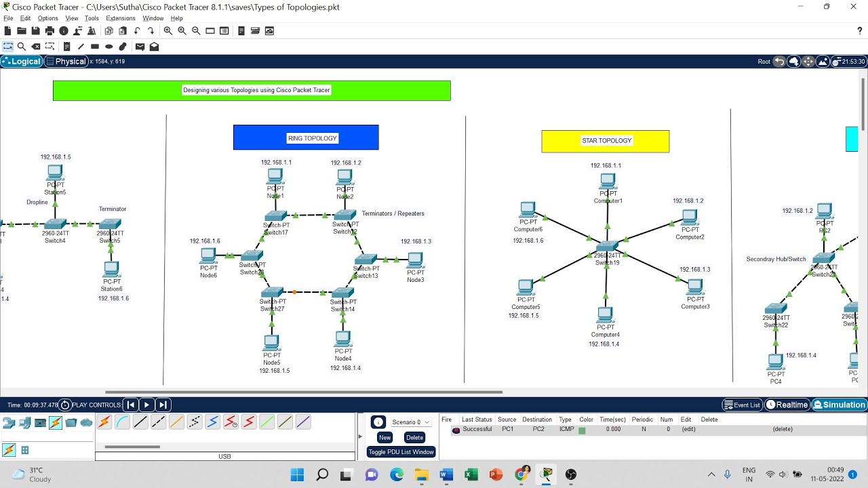868x488 pixels.
Task: Open file via folder toolbar icon
Action: coord(22,30)
